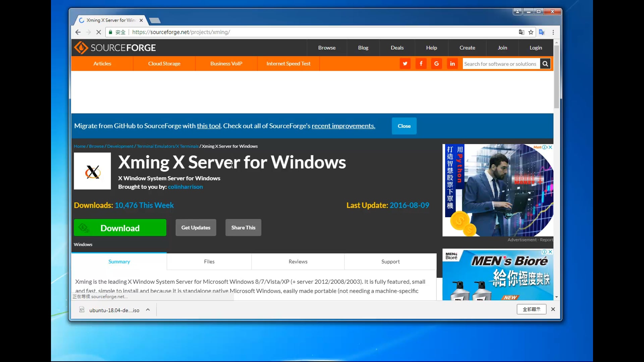Stop loading the page
Viewport: 644px width, 362px height.
(x=99, y=32)
